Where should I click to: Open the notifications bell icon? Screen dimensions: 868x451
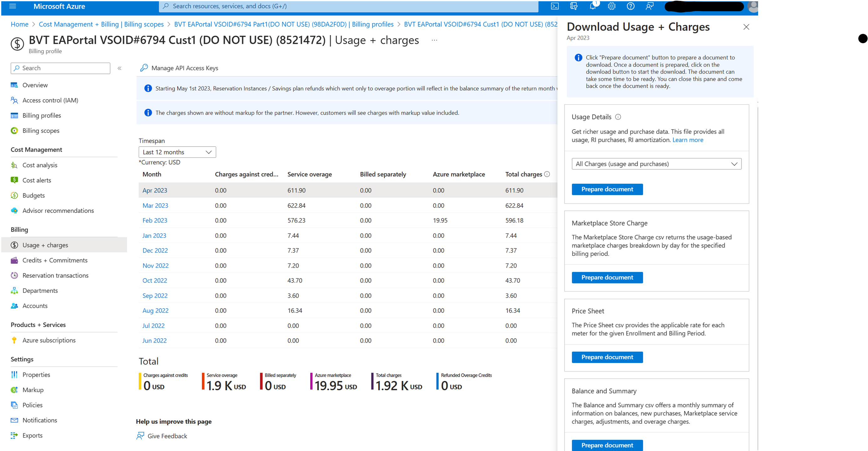[593, 6]
